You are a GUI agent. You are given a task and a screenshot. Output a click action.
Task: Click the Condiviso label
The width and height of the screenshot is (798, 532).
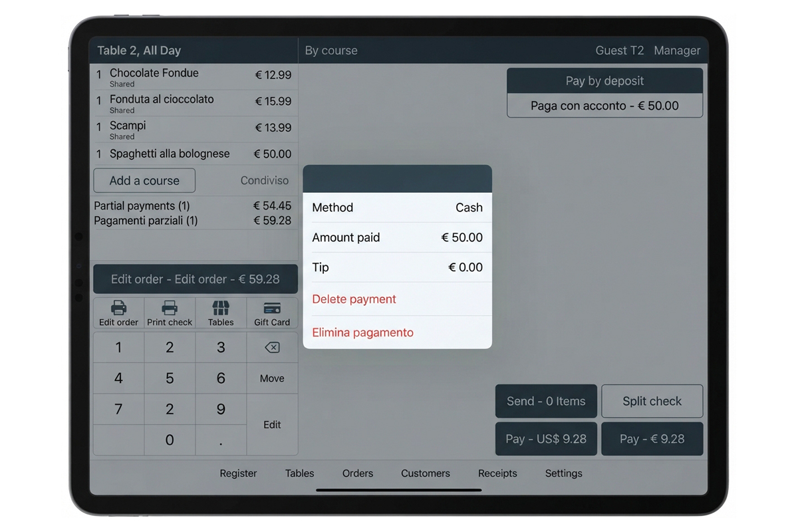point(265,180)
